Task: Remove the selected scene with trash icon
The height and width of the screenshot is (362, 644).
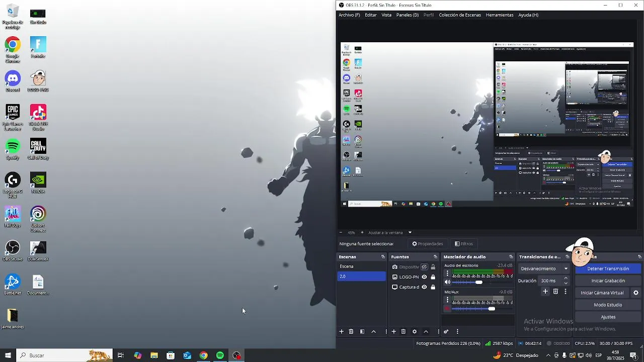Action: coord(351,332)
